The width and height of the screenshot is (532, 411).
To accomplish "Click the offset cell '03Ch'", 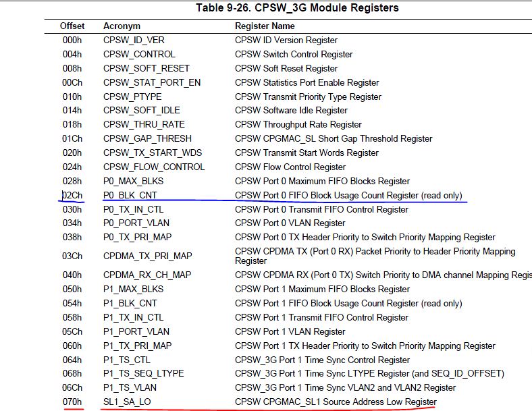I will (72, 256).
